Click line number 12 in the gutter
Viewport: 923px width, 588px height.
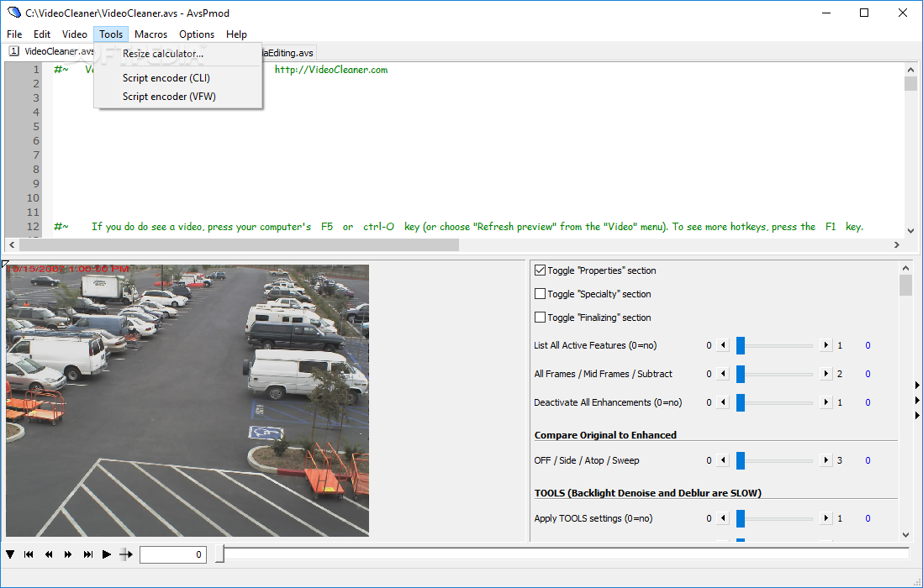click(33, 227)
